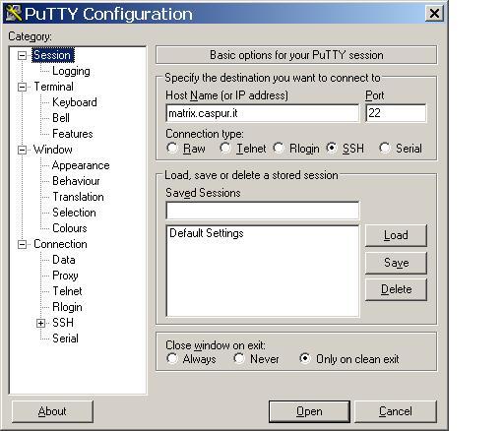Focus the Saved Sessions name field

[263, 211]
